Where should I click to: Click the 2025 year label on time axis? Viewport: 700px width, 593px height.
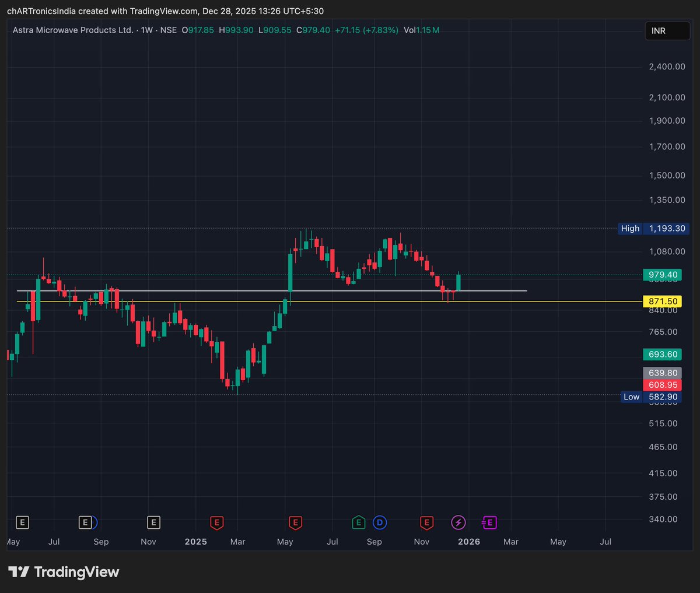click(196, 542)
